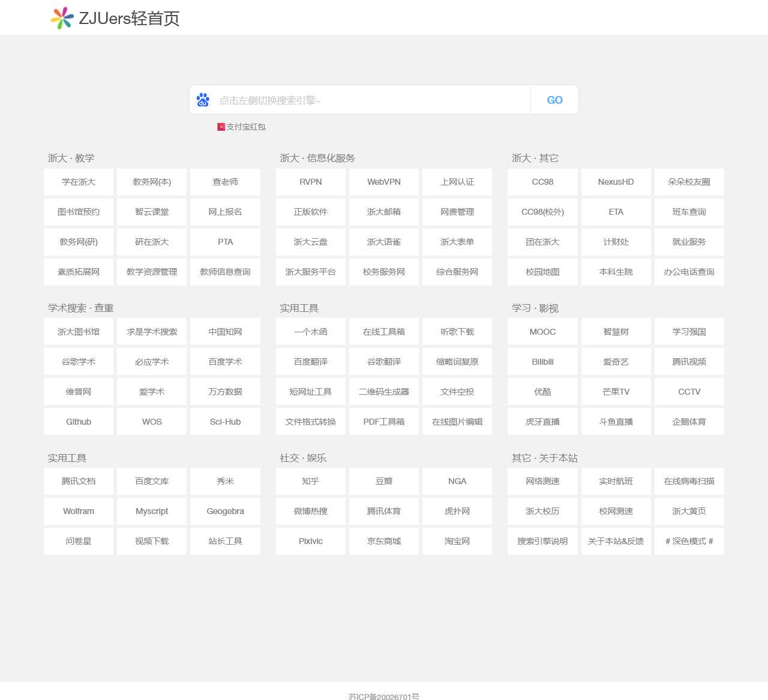The image size is (768, 700).
Task: Open WebVPN service
Action: point(383,182)
